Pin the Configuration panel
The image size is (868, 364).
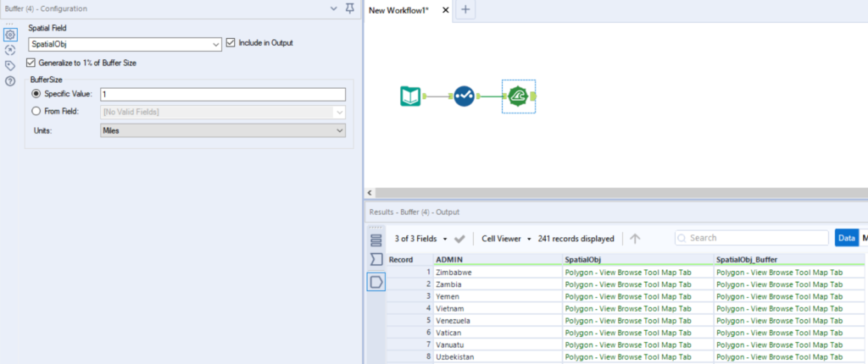pos(350,8)
